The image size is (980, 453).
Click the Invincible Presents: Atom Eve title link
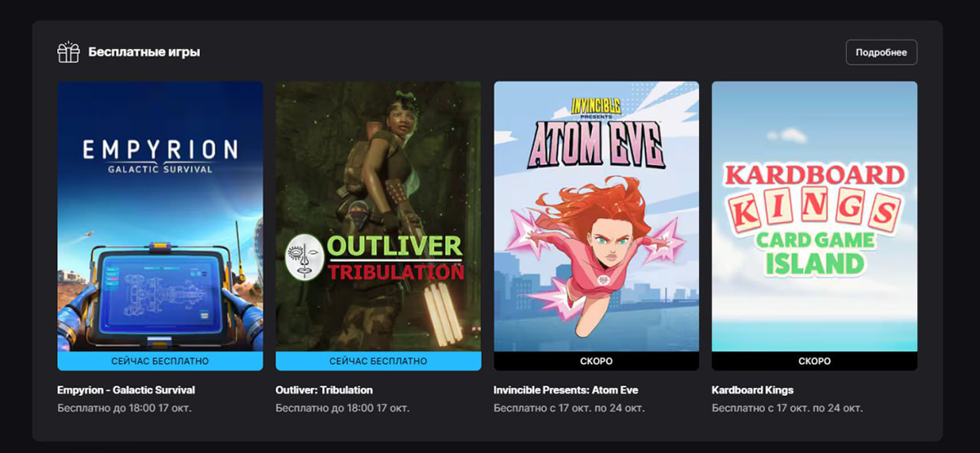[566, 390]
